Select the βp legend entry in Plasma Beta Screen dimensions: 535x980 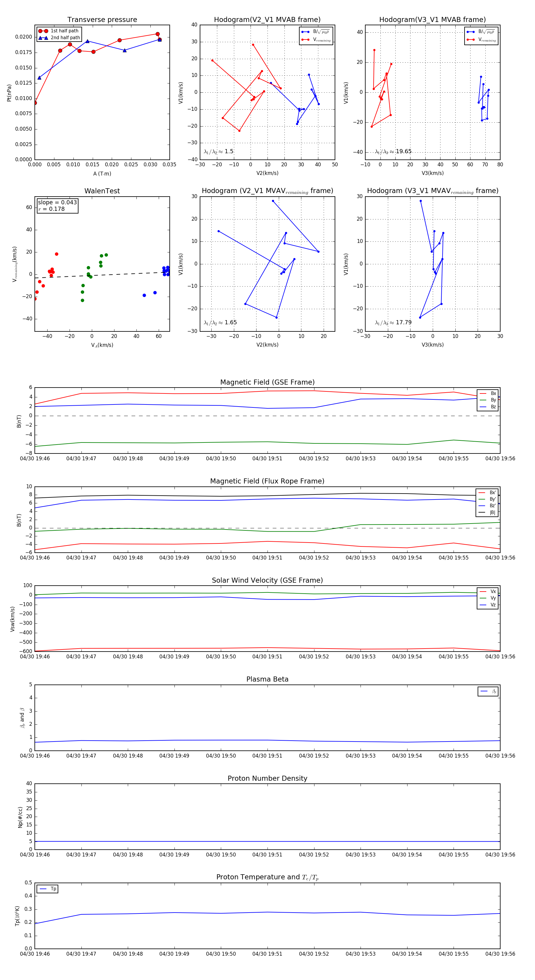point(489,691)
